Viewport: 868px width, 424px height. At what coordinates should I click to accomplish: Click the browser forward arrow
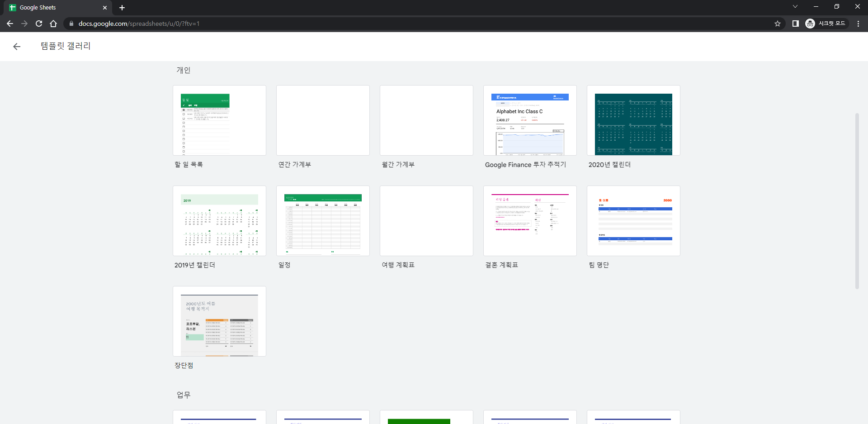click(24, 24)
